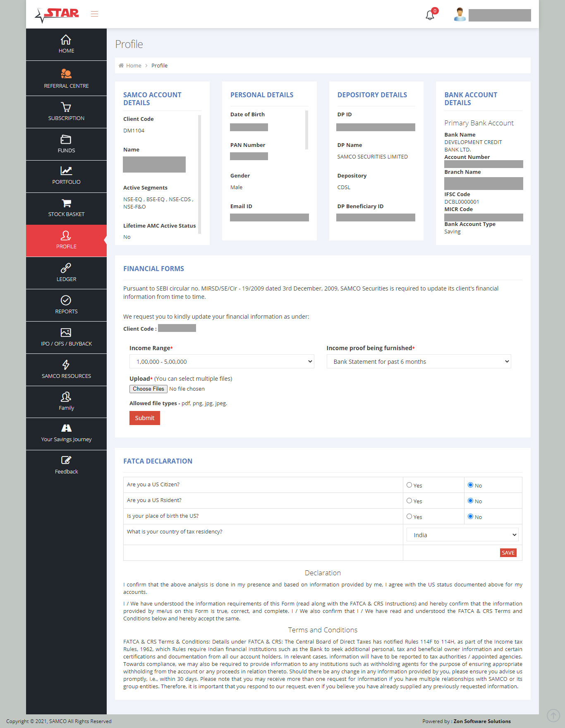Click Zon Software Solutions link
This screenshot has width=565, height=728.
tap(482, 721)
